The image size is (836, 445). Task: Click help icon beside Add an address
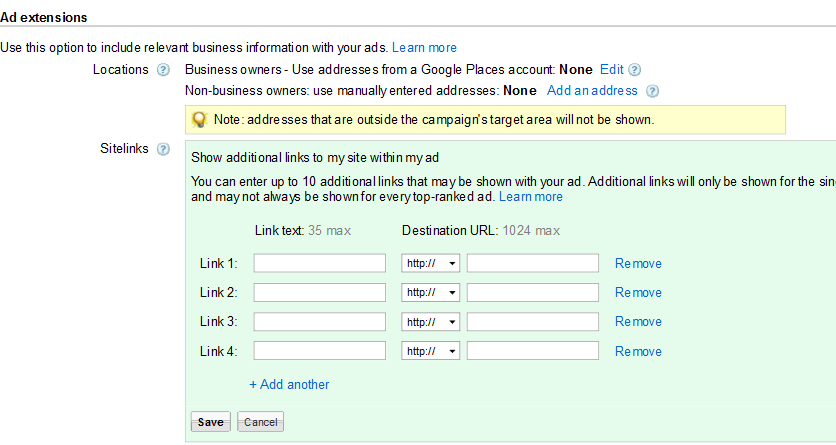(652, 91)
